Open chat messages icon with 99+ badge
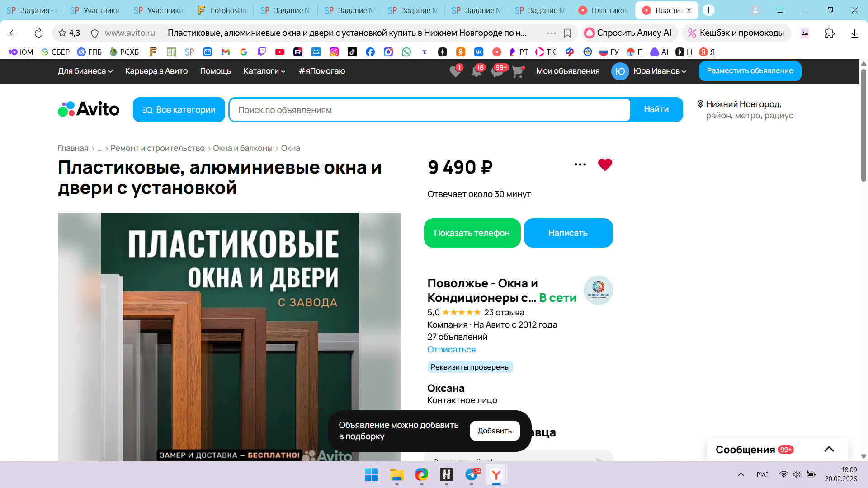Viewport: 868px width, 488px height. pyautogui.click(x=497, y=71)
